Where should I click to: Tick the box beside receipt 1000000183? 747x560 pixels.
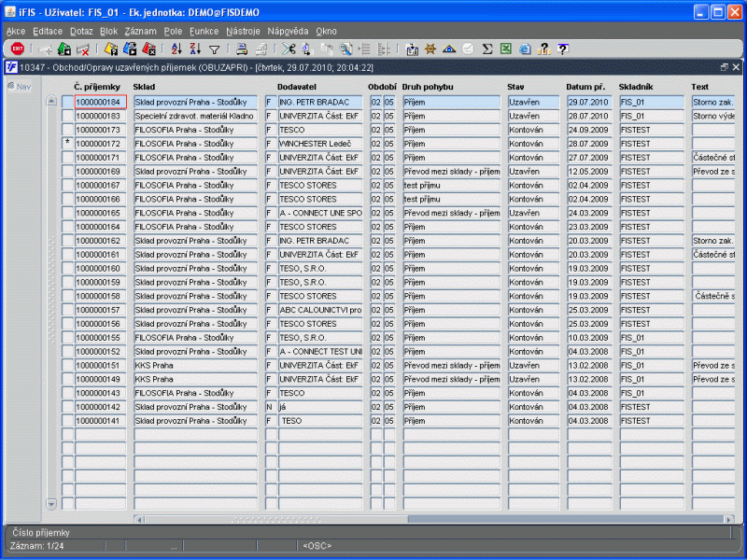pyautogui.click(x=67, y=116)
